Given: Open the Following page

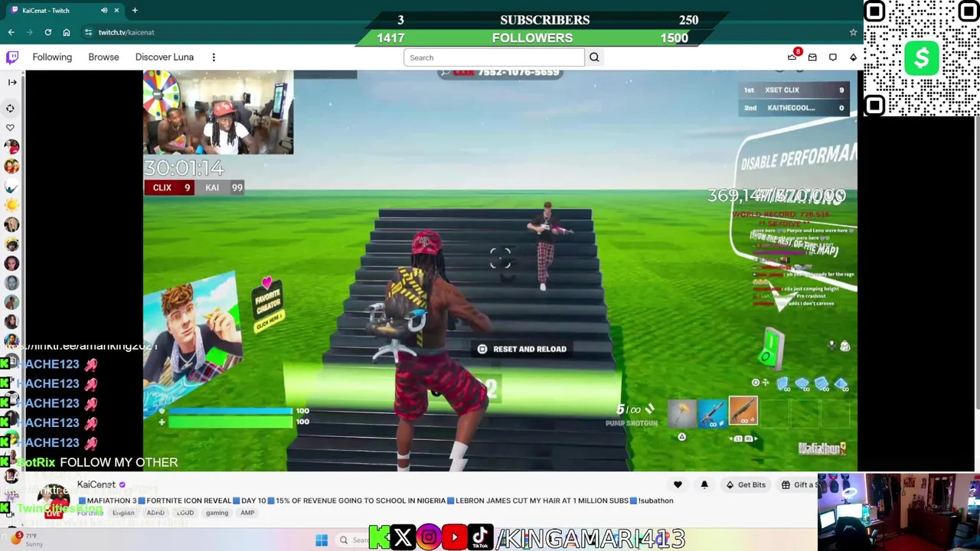Looking at the screenshot, I should [x=52, y=57].
